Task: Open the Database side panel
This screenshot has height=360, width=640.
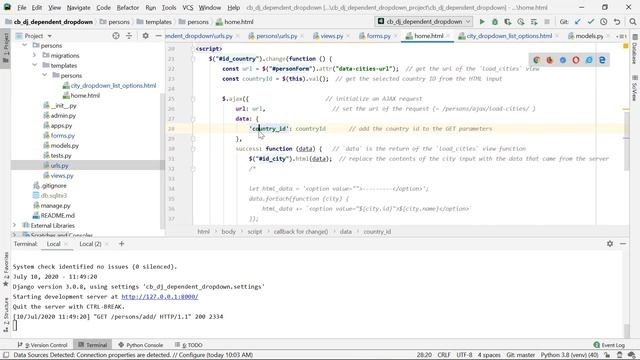Action: 635,49
